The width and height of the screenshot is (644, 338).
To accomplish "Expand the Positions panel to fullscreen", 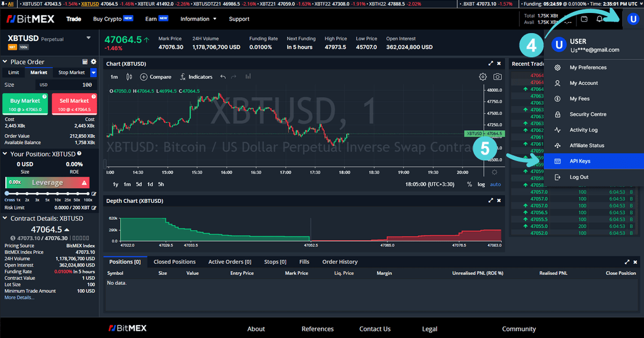I will [627, 262].
